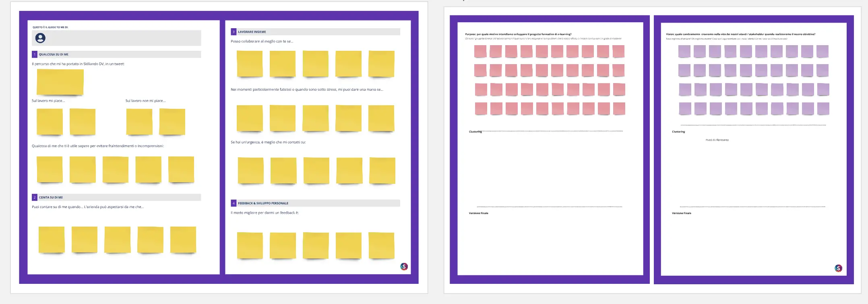
Task: Select the last pink sticky note in the bottom Purpose row
Action: 619,108
